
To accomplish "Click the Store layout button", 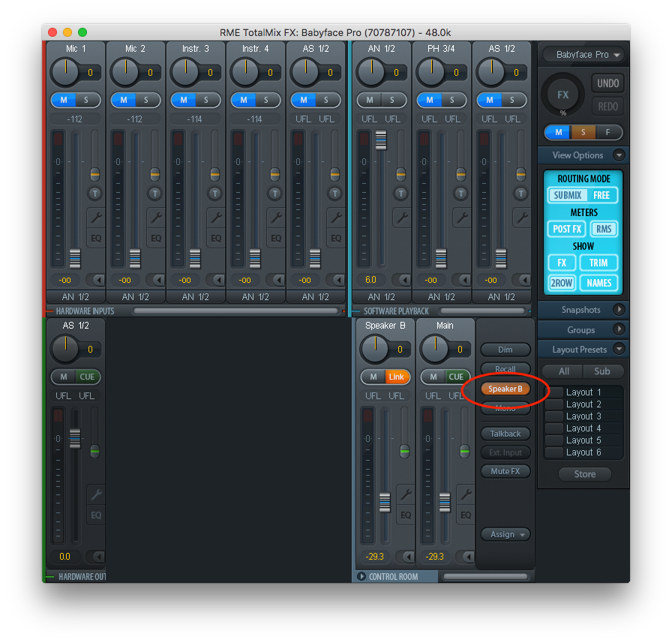I will coord(584,474).
